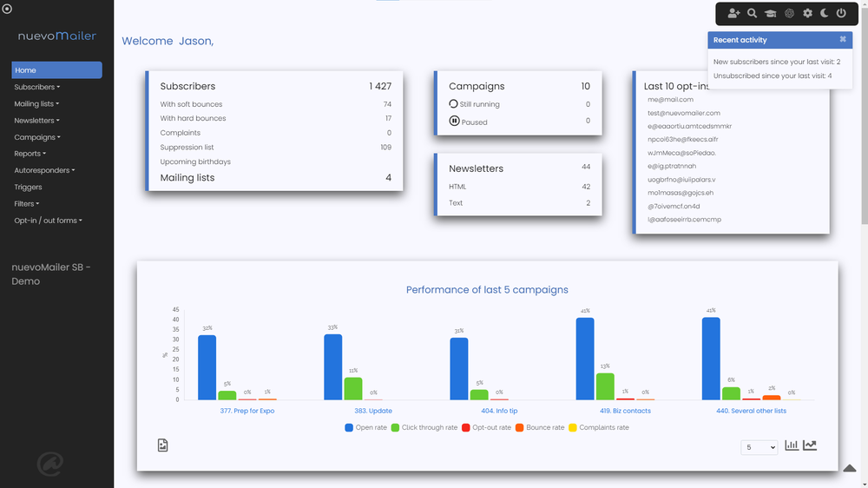Close the Recent activity panel
Screen dimensions: 868x488
tap(843, 39)
